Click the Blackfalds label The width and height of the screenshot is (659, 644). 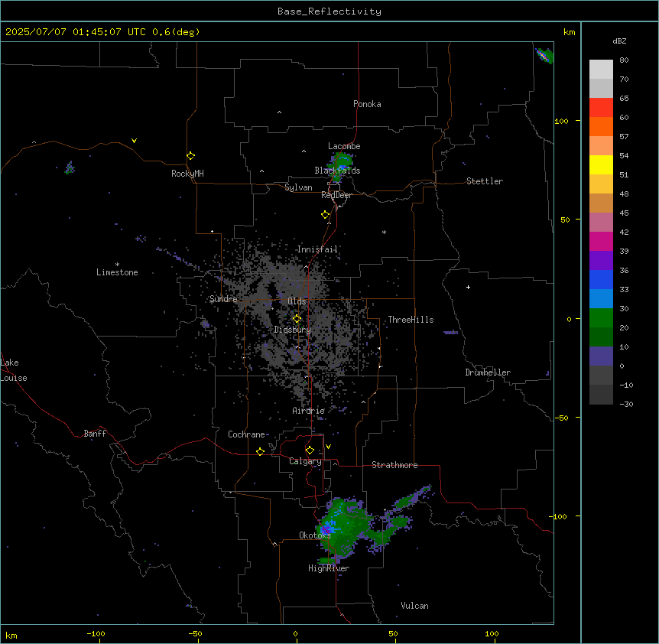(x=337, y=171)
